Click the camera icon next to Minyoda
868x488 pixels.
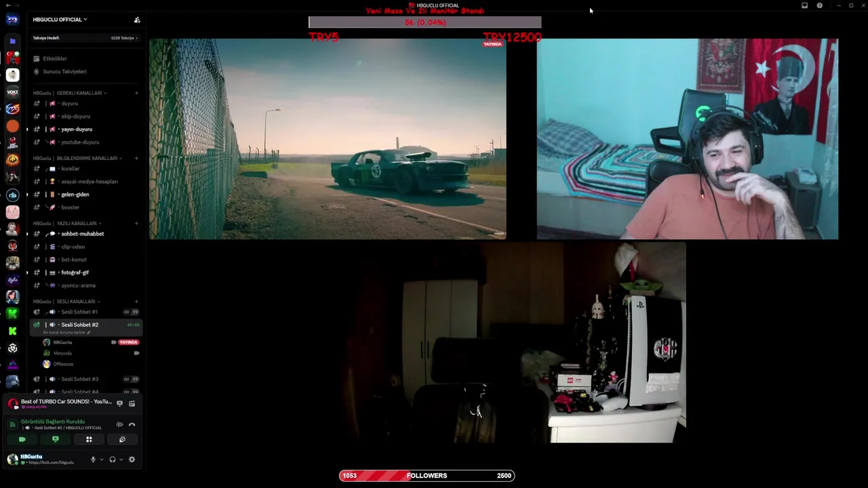point(136,353)
